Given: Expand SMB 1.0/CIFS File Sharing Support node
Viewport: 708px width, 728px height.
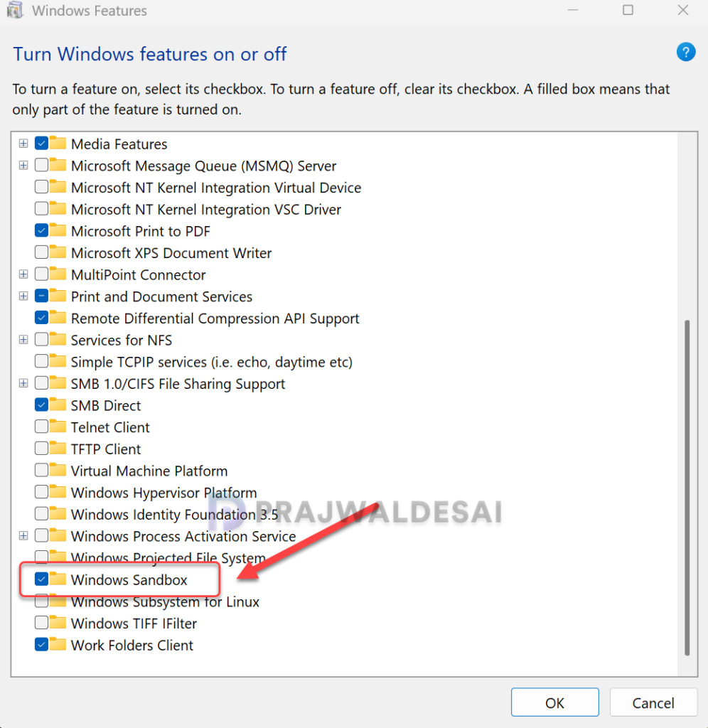Looking at the screenshot, I should [x=23, y=383].
